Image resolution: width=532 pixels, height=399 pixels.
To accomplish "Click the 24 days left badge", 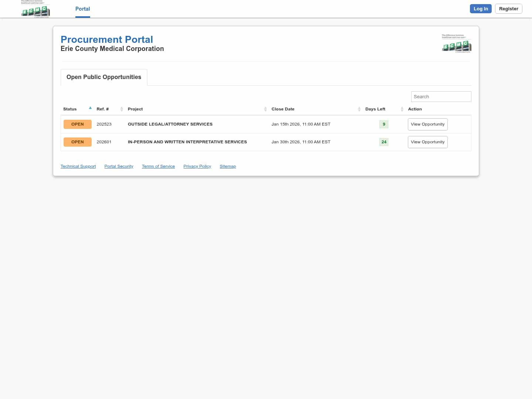I will pos(384,142).
